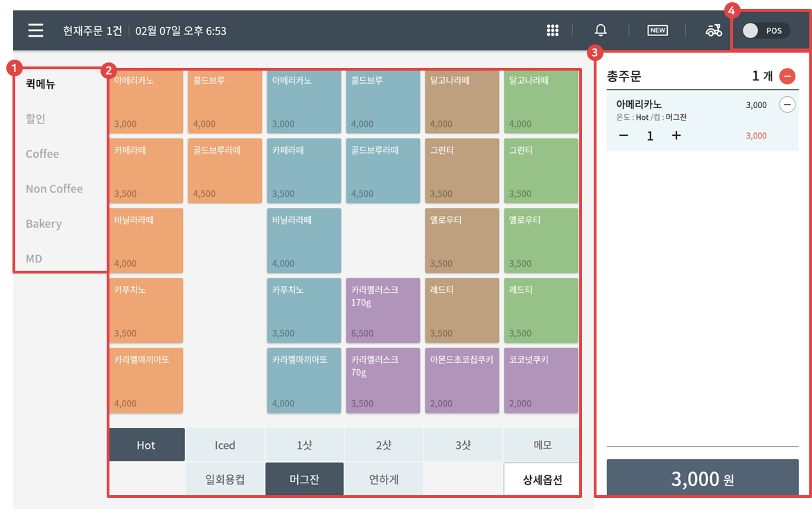812x509 pixels.
Task: Open the notification bell
Action: (x=601, y=30)
